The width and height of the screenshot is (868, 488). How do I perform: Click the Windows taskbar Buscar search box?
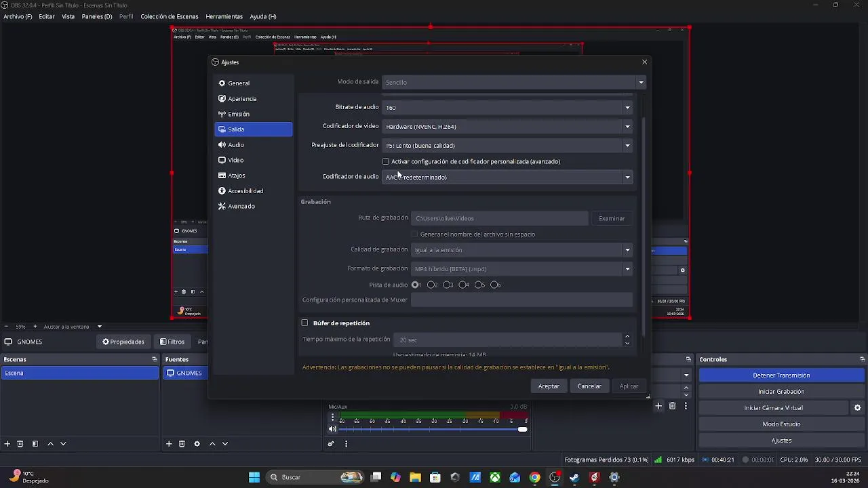click(x=315, y=477)
